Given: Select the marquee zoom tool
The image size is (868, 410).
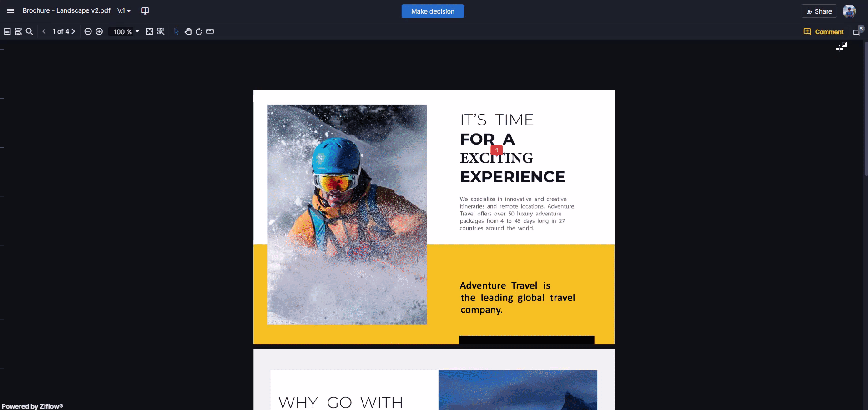Looking at the screenshot, I should [x=161, y=31].
